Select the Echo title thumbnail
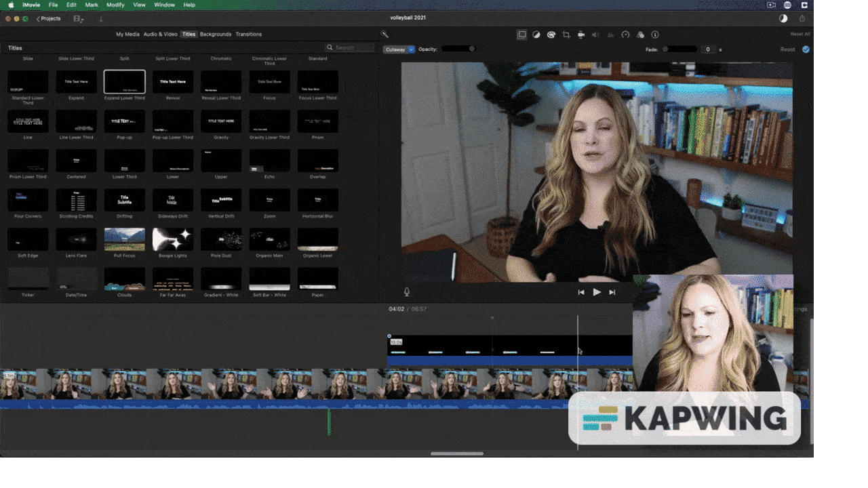The height and width of the screenshot is (488, 868). coord(269,161)
